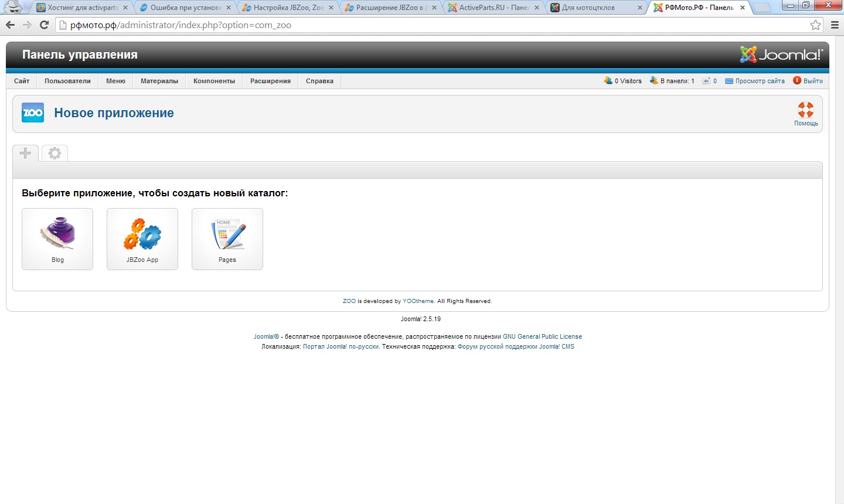
Task: Open the Chrome hamburger menu
Action: tap(835, 25)
